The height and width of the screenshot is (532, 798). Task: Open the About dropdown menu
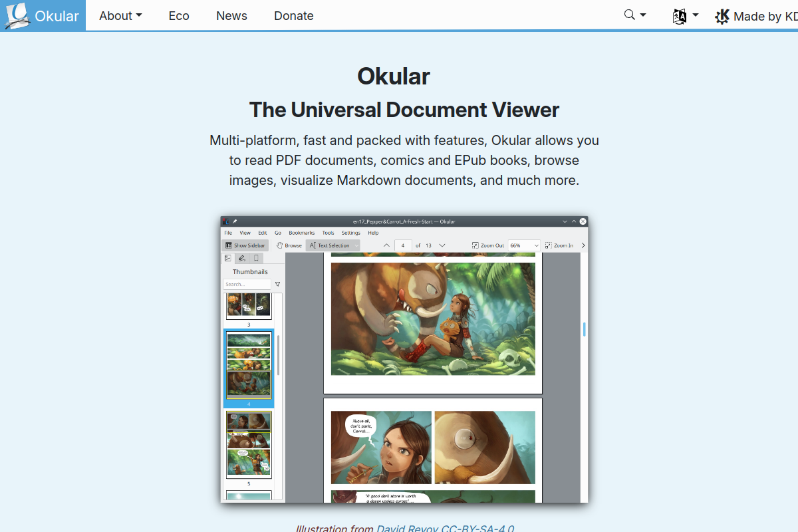pos(120,15)
